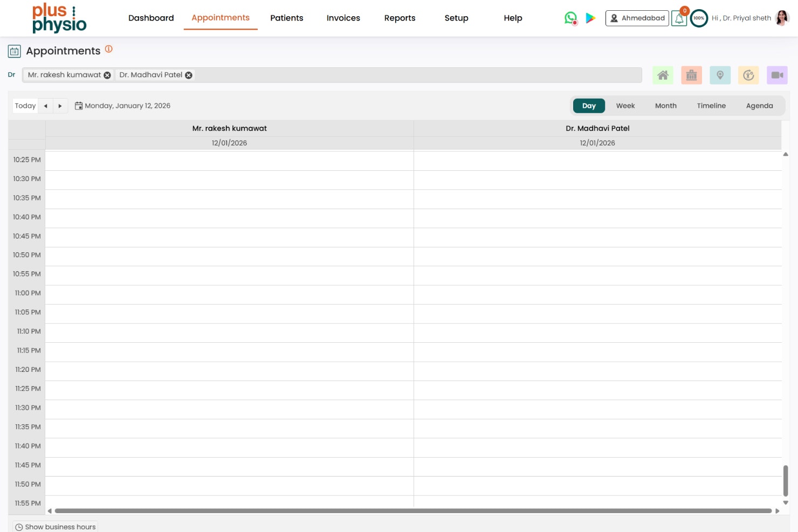
Task: Select the orange clinic appointments icon
Action: [x=691, y=75]
